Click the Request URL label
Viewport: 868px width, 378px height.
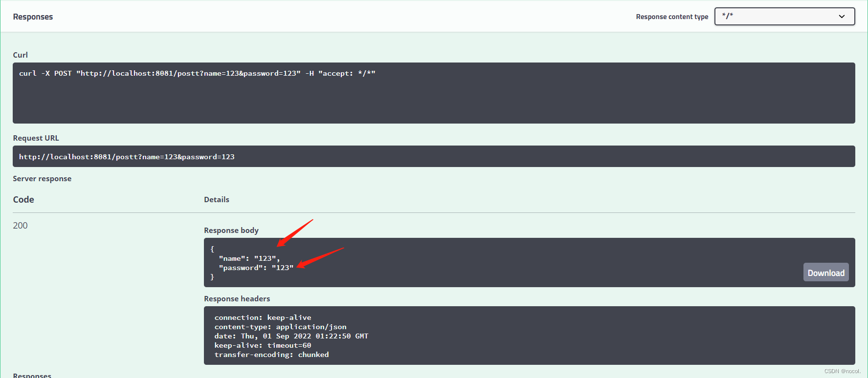[x=36, y=138]
